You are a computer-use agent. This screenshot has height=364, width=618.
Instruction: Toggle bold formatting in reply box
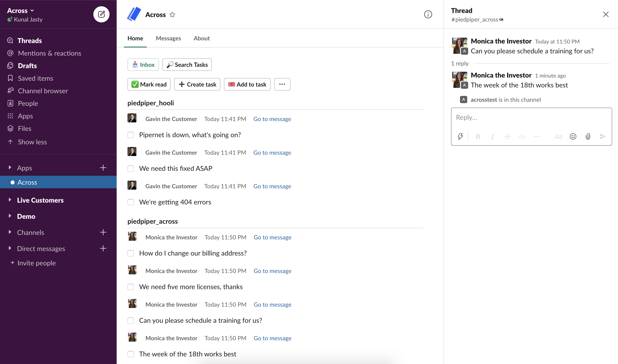coord(478,136)
